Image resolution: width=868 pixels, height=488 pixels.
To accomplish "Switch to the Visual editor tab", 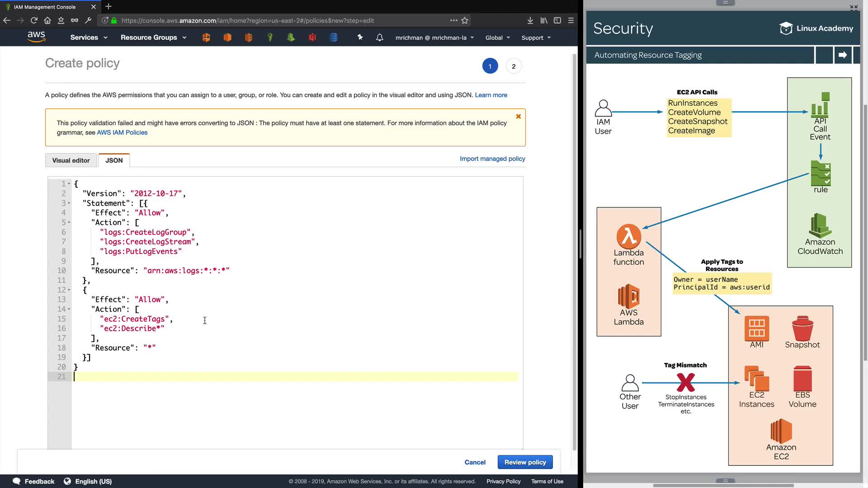I will 71,160.
